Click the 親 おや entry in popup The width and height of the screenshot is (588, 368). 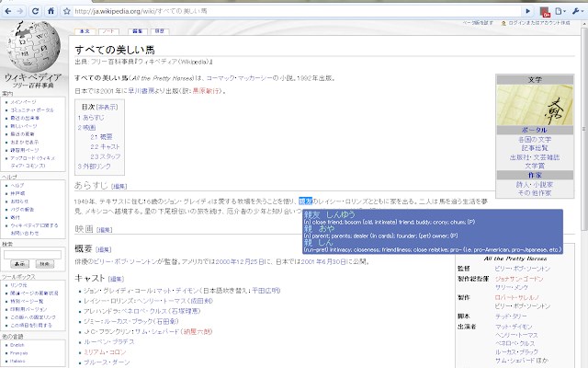point(319,229)
